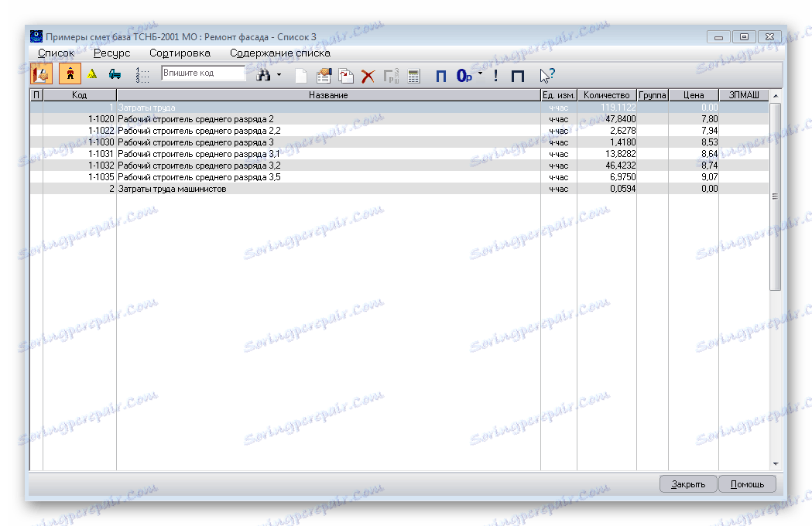Image resolution: width=812 pixels, height=526 pixels.
Task: Click the binoculars search icon
Action: click(x=264, y=75)
